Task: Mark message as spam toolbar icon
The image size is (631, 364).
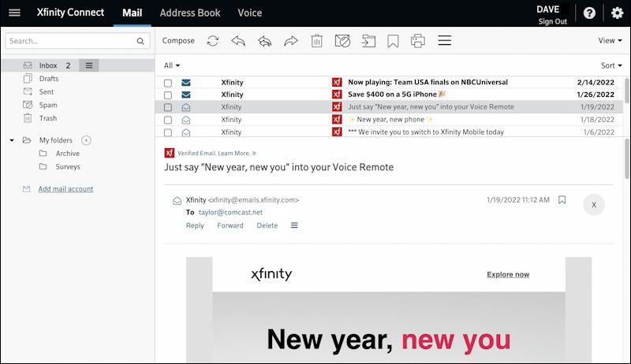Action: (x=342, y=41)
